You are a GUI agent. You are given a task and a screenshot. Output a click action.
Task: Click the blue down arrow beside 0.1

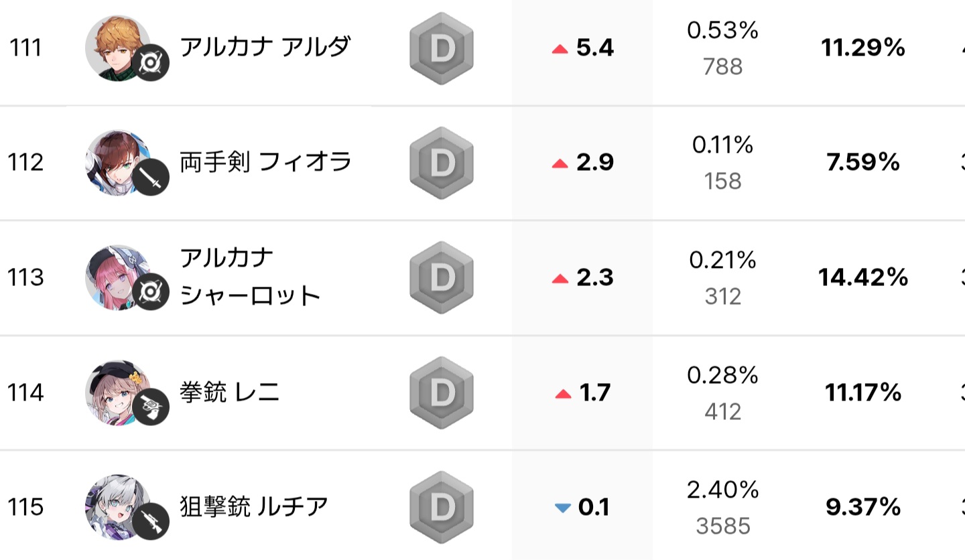pyautogui.click(x=563, y=508)
